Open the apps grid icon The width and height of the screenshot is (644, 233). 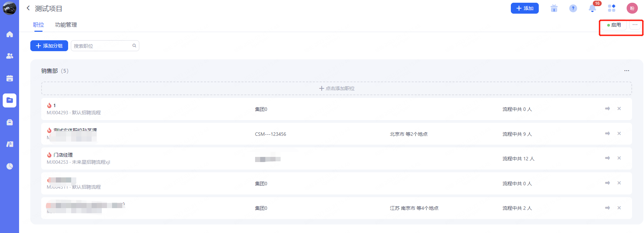click(612, 9)
